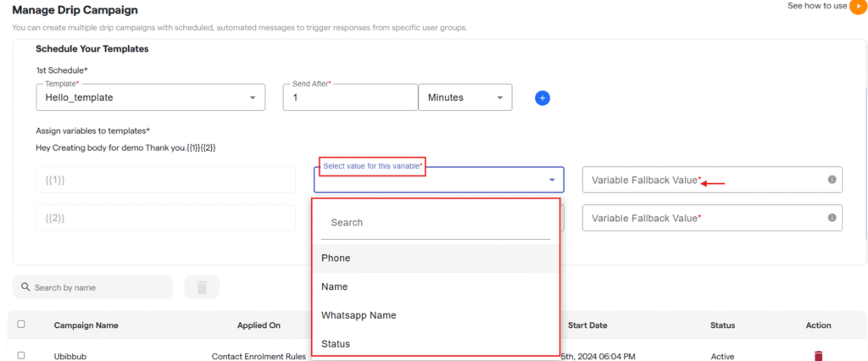The height and width of the screenshot is (361, 868).
Task: Click info icon on first fallback value field
Action: click(832, 180)
